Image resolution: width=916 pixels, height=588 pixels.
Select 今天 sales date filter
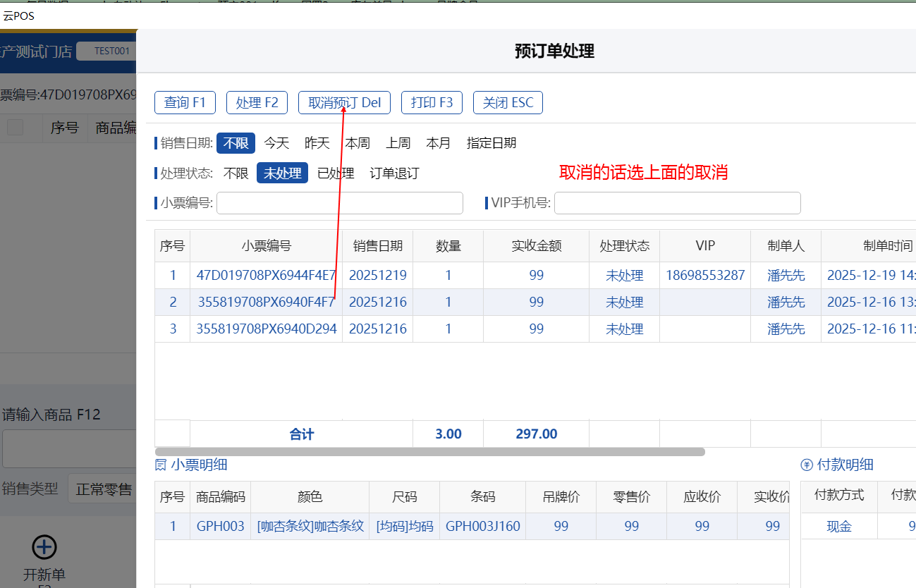pyautogui.click(x=276, y=143)
